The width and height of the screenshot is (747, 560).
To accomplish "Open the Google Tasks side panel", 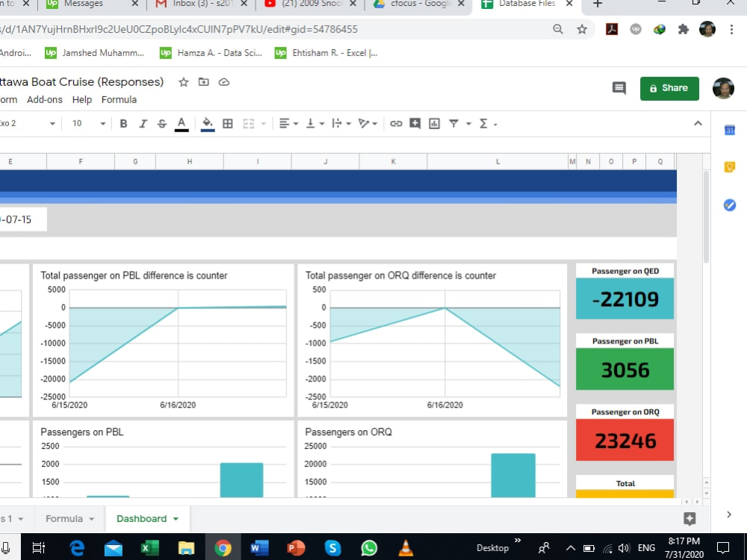I will click(x=729, y=205).
